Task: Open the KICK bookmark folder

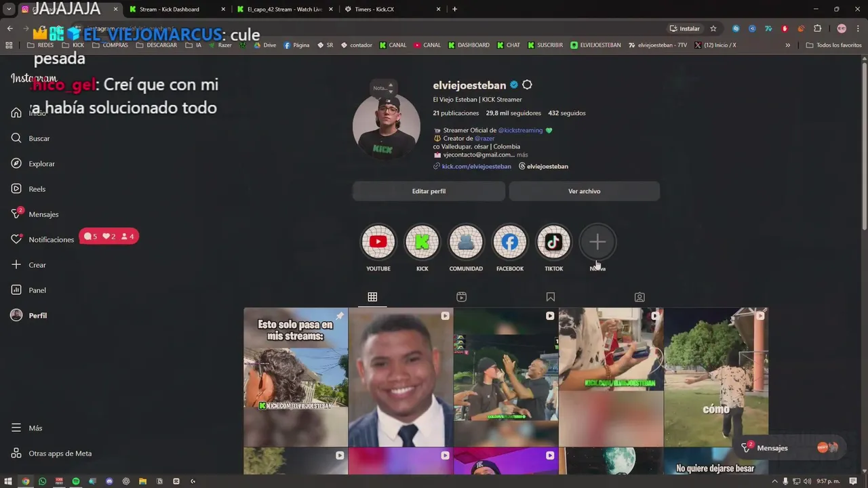Action: [x=73, y=45]
